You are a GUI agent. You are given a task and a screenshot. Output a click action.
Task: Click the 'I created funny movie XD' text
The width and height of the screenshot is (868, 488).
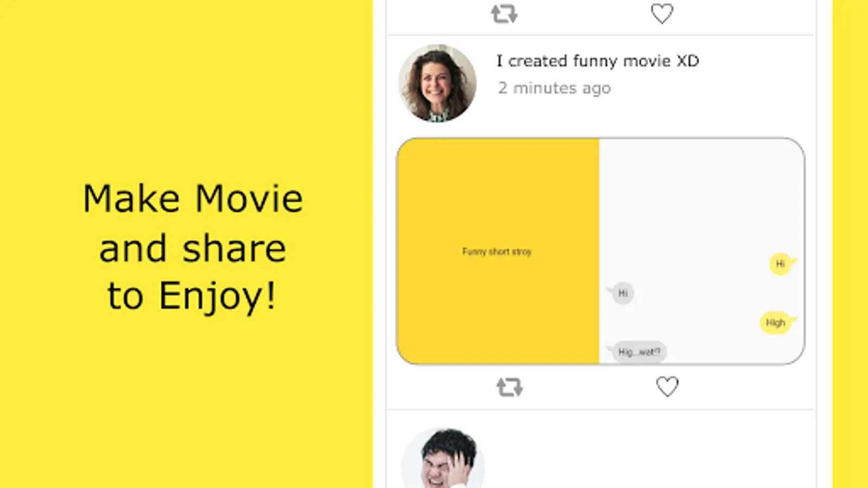click(x=598, y=61)
